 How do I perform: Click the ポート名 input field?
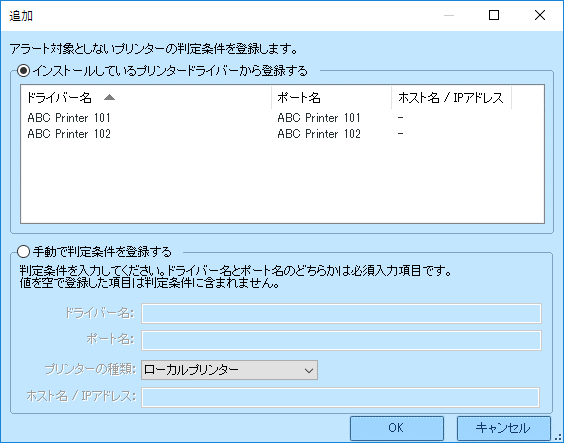pos(341,340)
